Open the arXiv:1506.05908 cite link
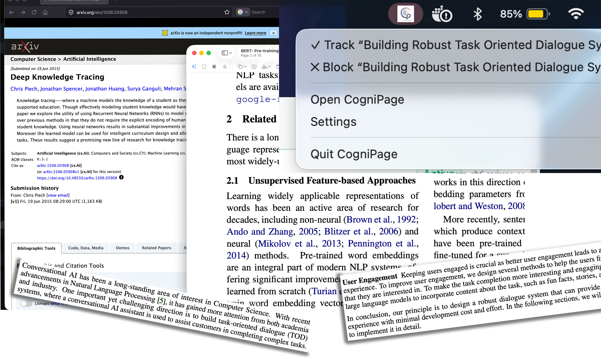 53,165
